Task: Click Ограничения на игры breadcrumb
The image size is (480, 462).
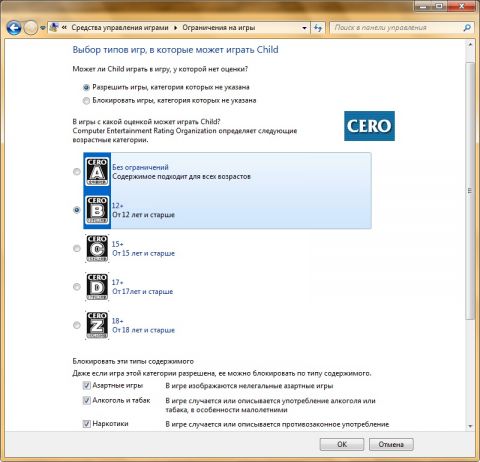Action: pos(219,28)
